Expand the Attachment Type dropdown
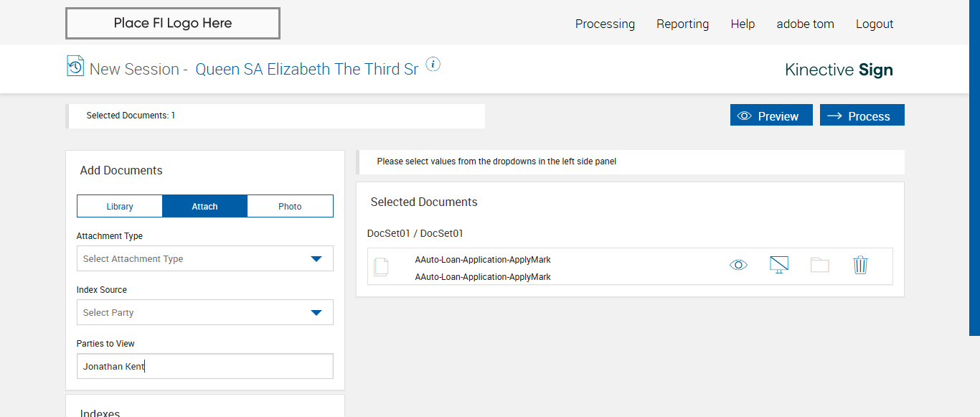 pos(204,258)
